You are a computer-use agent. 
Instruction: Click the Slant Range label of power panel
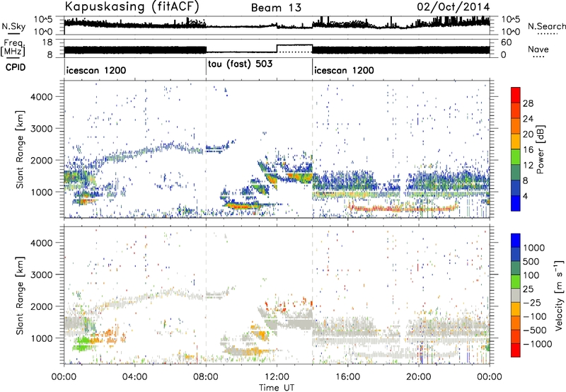[20, 149]
